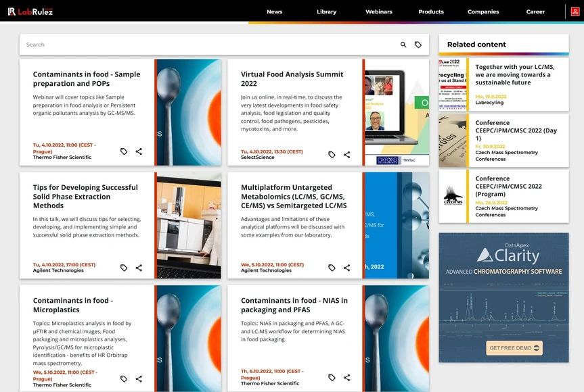Click the LabRulez logo
The image size is (584, 392).
(30, 11)
